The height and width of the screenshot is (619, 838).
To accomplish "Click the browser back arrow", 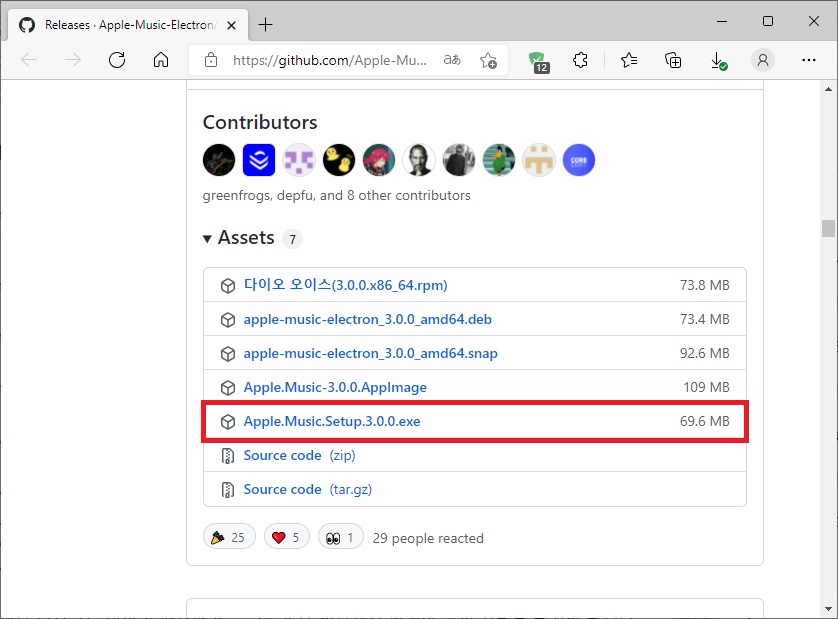I will pyautogui.click(x=29, y=60).
